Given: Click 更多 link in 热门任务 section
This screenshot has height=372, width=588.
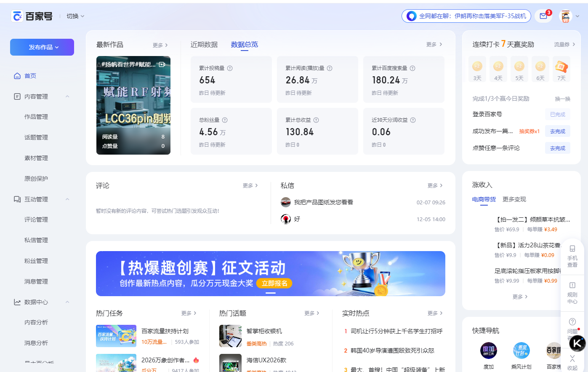Looking at the screenshot, I should click(x=189, y=313).
